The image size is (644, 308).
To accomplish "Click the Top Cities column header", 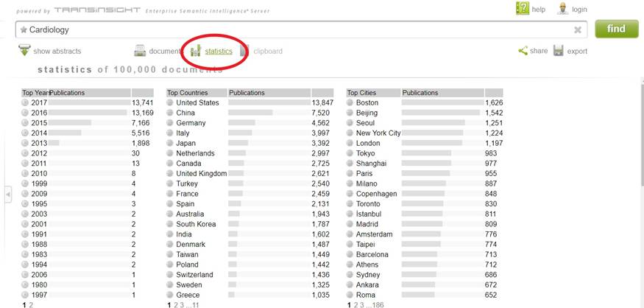I will 373,93.
